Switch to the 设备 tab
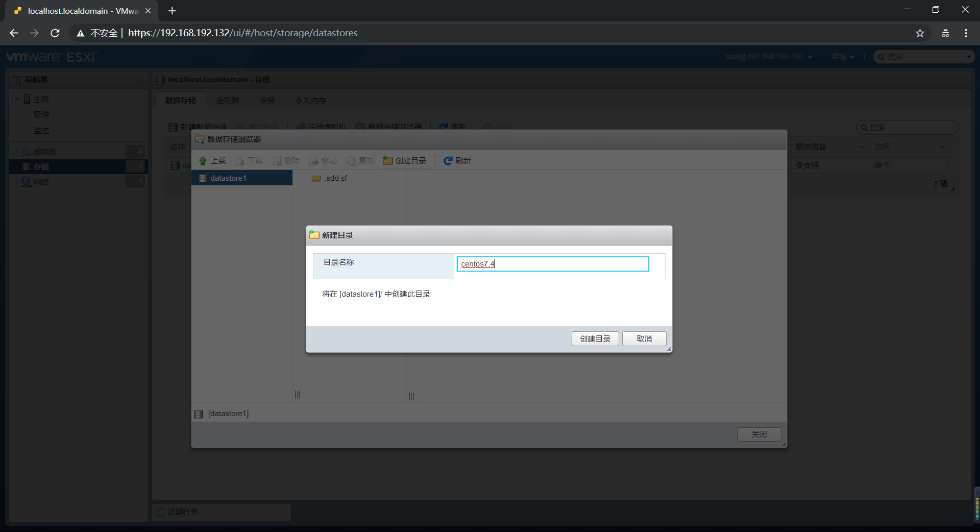The image size is (980, 532). click(267, 100)
